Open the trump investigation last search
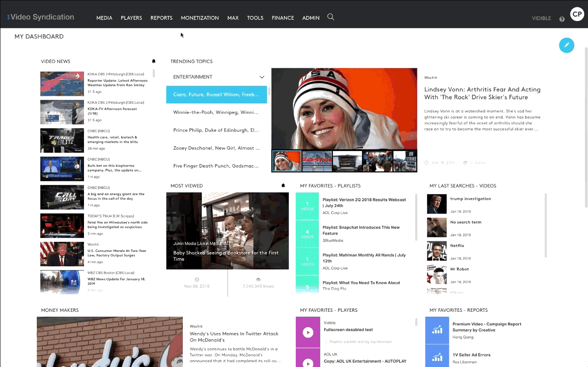This screenshot has width=588, height=367. [x=470, y=199]
